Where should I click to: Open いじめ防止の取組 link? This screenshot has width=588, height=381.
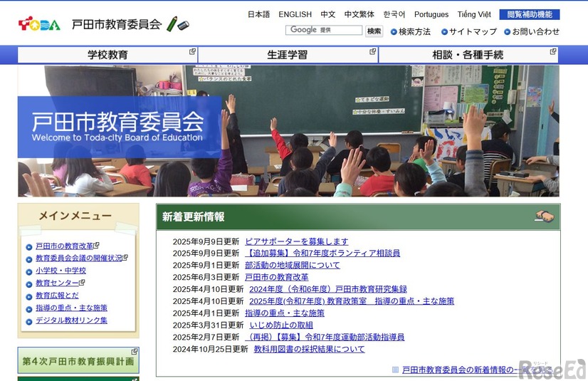(281, 325)
